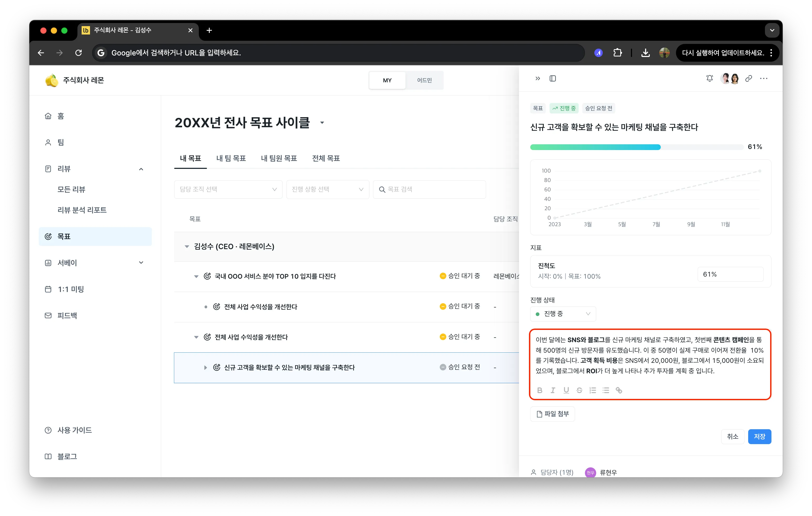Expand 신규 고객을 확보할 수 있는 마케팅 채널 row
The width and height of the screenshot is (812, 516).
tap(205, 368)
